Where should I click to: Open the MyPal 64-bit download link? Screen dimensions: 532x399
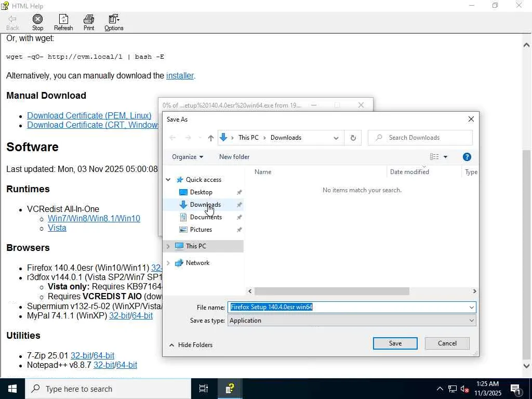coord(142,315)
